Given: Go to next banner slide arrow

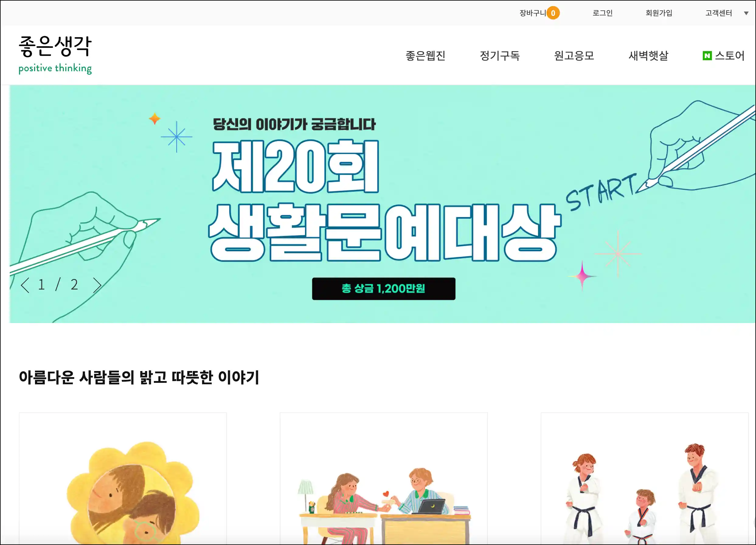Looking at the screenshot, I should click(x=97, y=285).
